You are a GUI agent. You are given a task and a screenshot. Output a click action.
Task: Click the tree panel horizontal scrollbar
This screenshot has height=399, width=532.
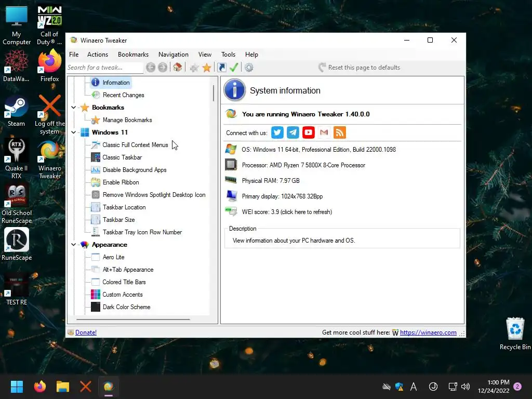133,320
